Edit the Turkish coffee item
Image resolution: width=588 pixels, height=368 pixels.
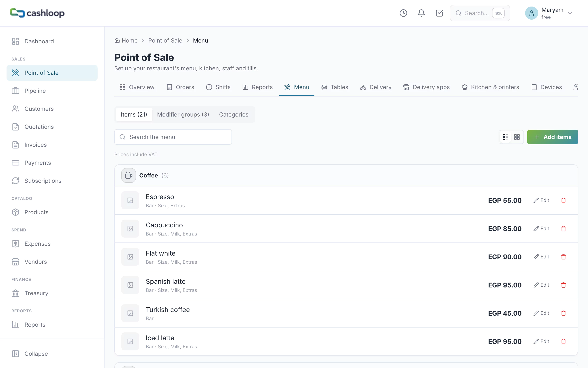click(x=541, y=313)
